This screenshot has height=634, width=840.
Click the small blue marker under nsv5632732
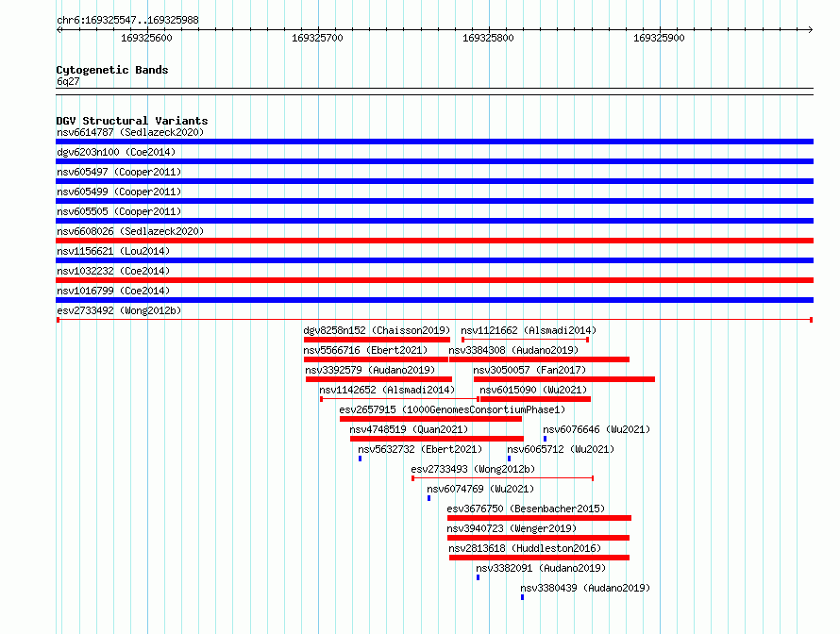360,459
